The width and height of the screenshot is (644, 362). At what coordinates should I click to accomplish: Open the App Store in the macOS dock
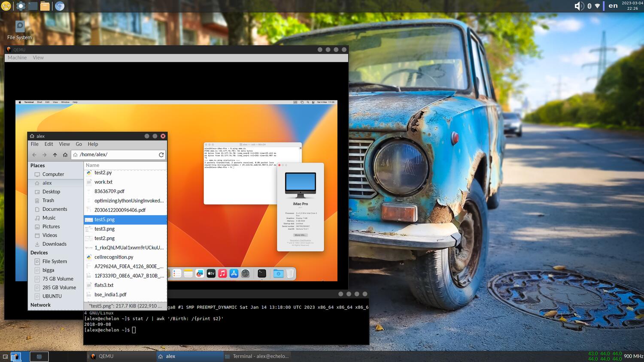coord(234,274)
